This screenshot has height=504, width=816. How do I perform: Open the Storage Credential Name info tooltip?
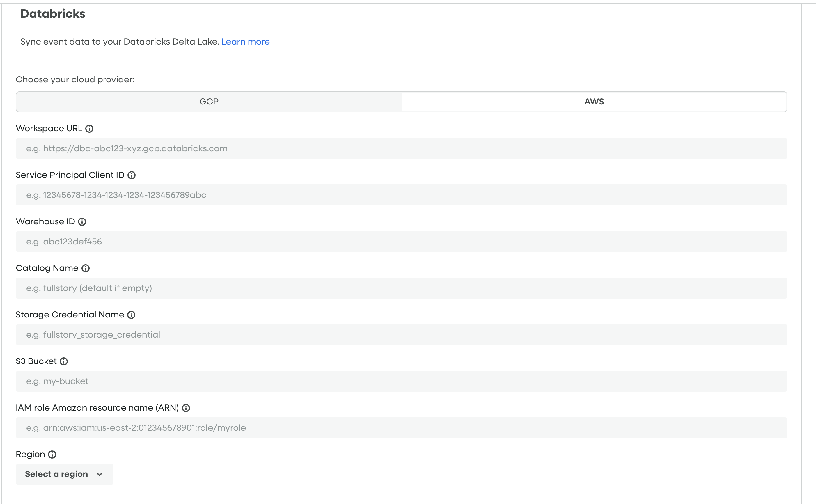tap(132, 314)
